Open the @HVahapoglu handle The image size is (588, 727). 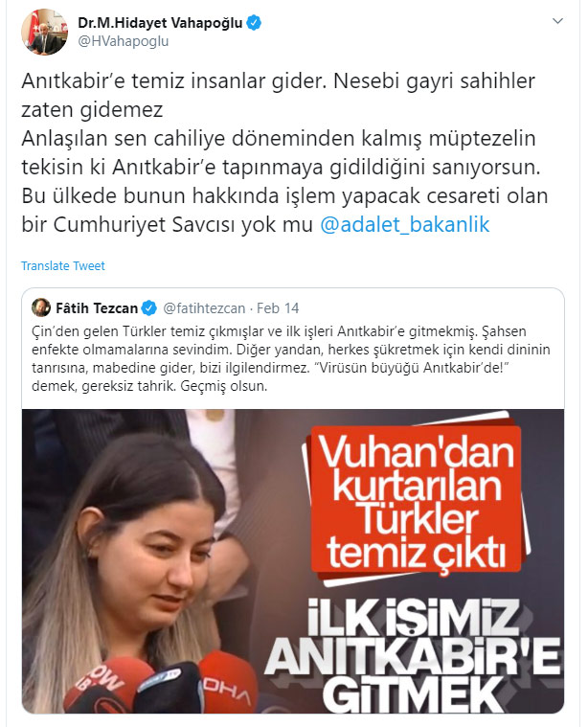pos(124,41)
